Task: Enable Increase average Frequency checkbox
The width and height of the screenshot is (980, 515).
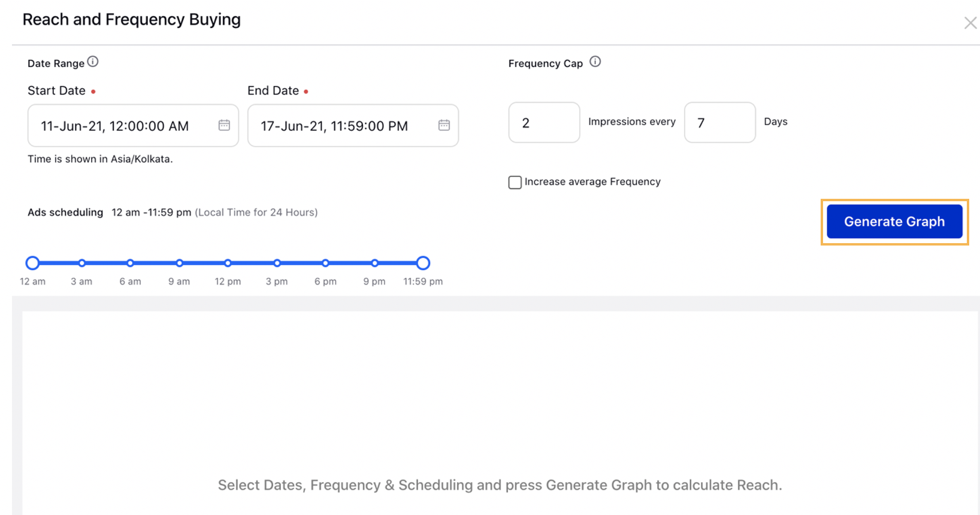Action: pos(515,182)
